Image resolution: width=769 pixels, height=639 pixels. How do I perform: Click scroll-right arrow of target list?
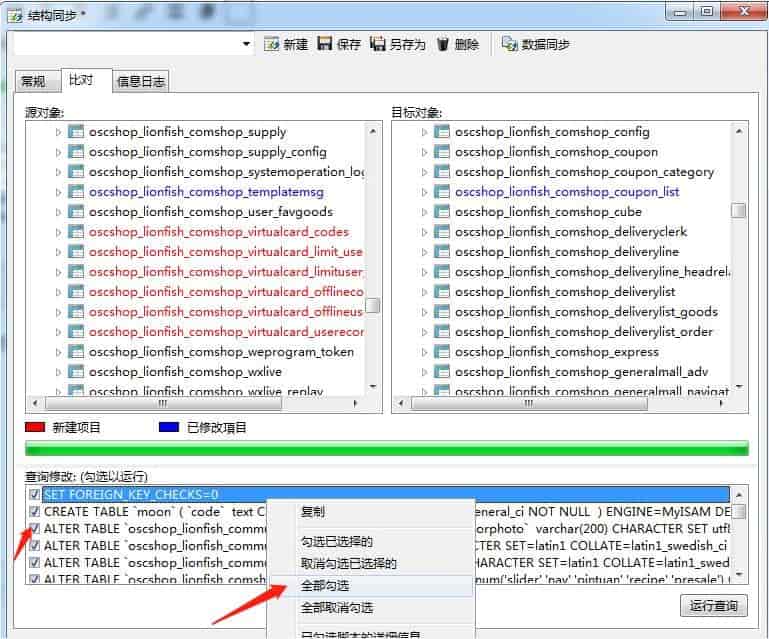click(x=721, y=403)
